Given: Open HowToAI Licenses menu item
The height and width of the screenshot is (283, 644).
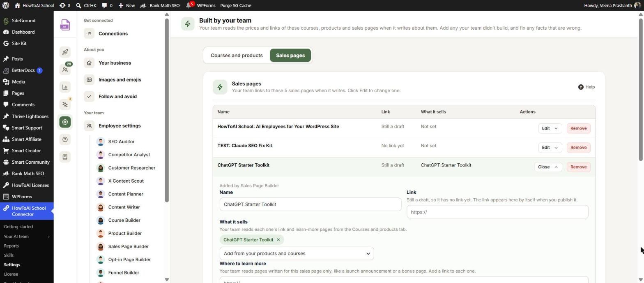Looking at the screenshot, I should tap(30, 185).
